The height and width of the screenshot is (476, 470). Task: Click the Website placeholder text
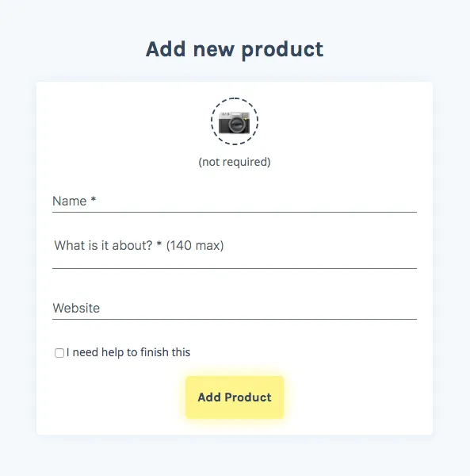click(76, 308)
